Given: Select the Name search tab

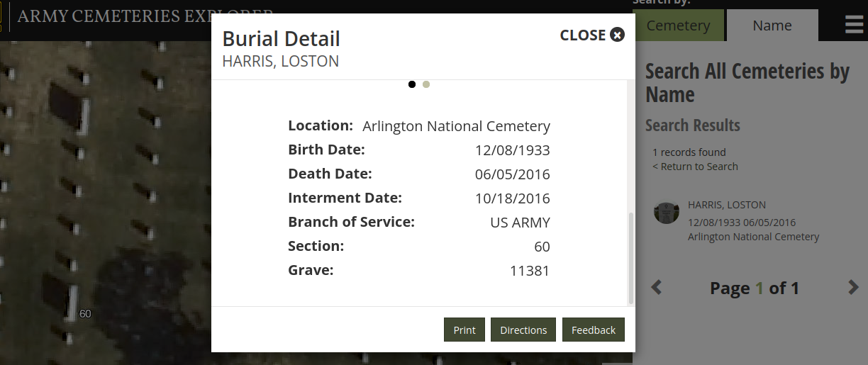Looking at the screenshot, I should (772, 26).
